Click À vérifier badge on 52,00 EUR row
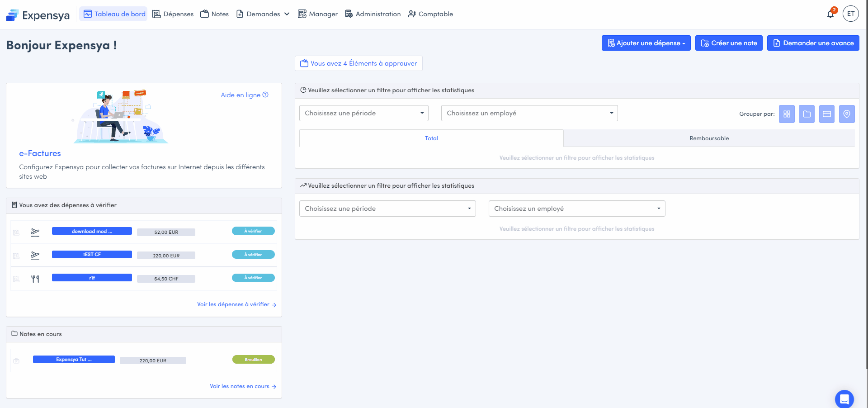 [x=253, y=231]
